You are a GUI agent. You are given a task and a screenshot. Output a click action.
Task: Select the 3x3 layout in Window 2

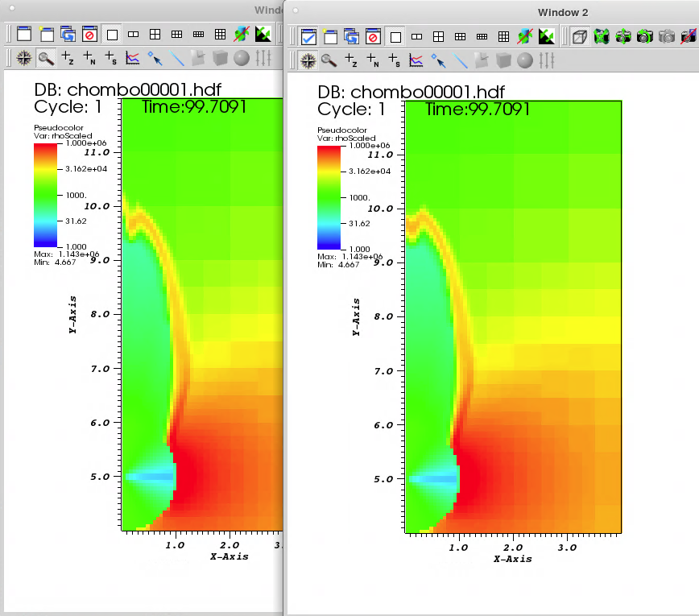coord(504,36)
